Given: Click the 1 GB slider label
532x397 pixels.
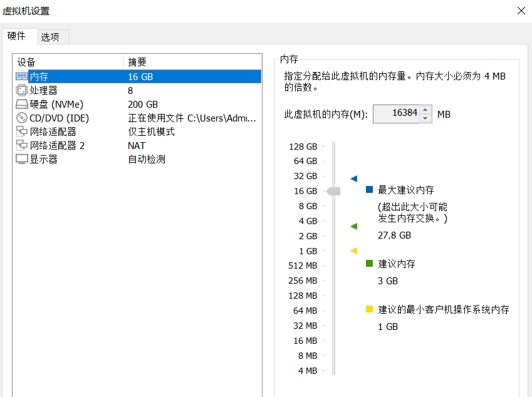Looking at the screenshot, I should click(x=308, y=251).
